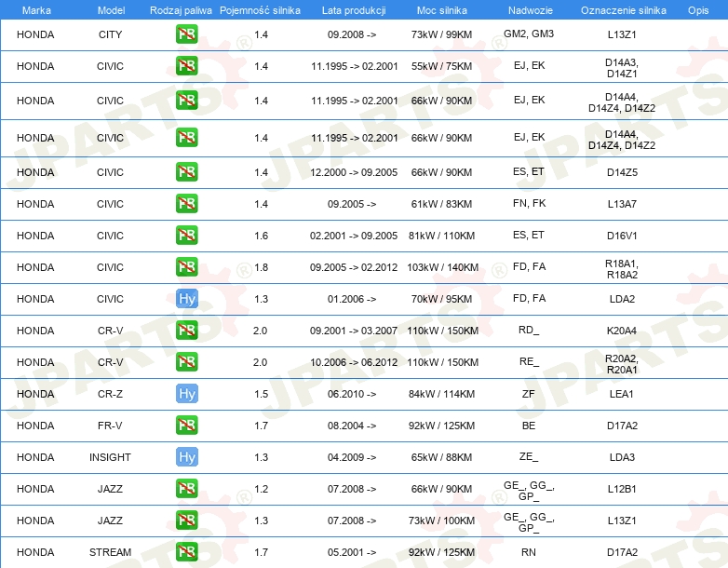Select production dates 10.2006 -> 06.2012
728x568 pixels.
(354, 362)
